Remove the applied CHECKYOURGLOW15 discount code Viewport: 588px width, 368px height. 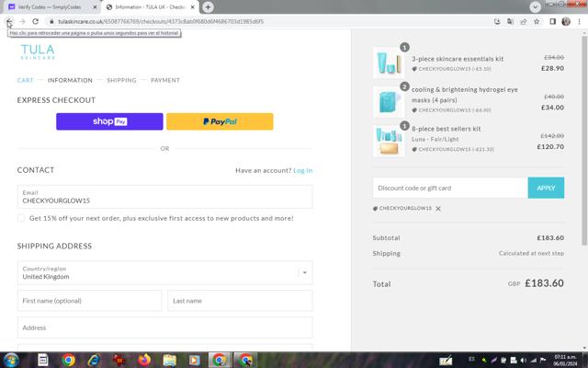point(438,209)
